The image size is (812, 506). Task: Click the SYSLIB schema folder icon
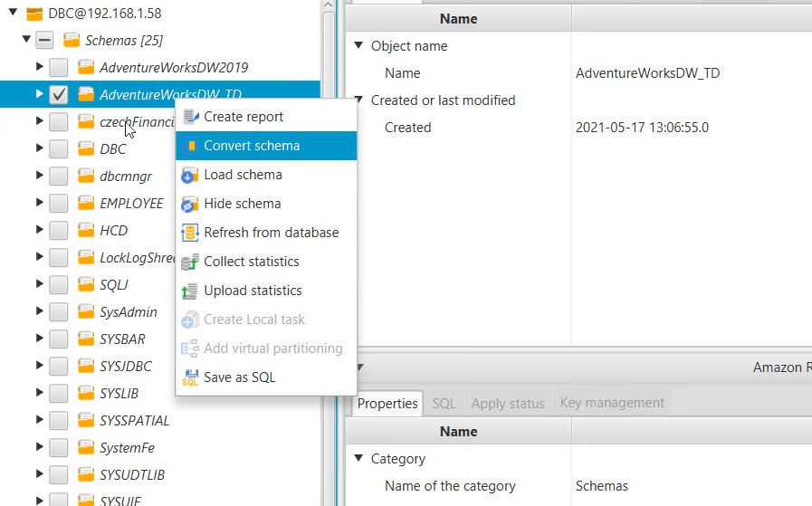(85, 393)
